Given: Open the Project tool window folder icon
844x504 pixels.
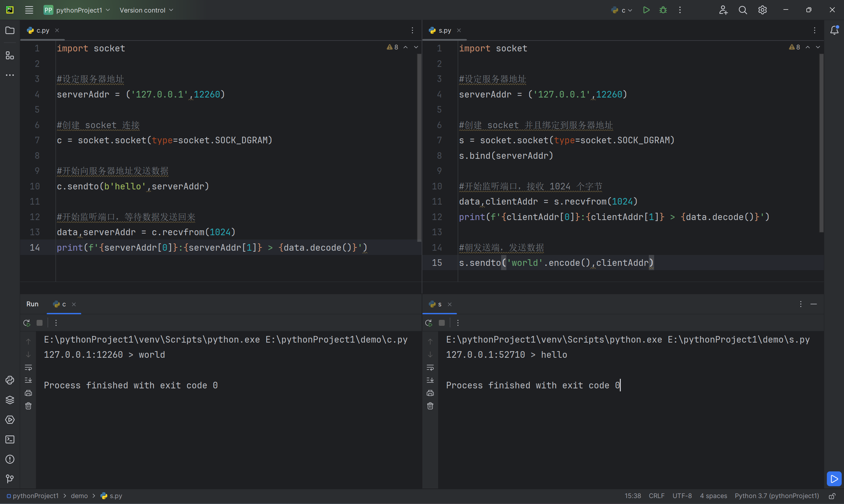Looking at the screenshot, I should tap(10, 31).
